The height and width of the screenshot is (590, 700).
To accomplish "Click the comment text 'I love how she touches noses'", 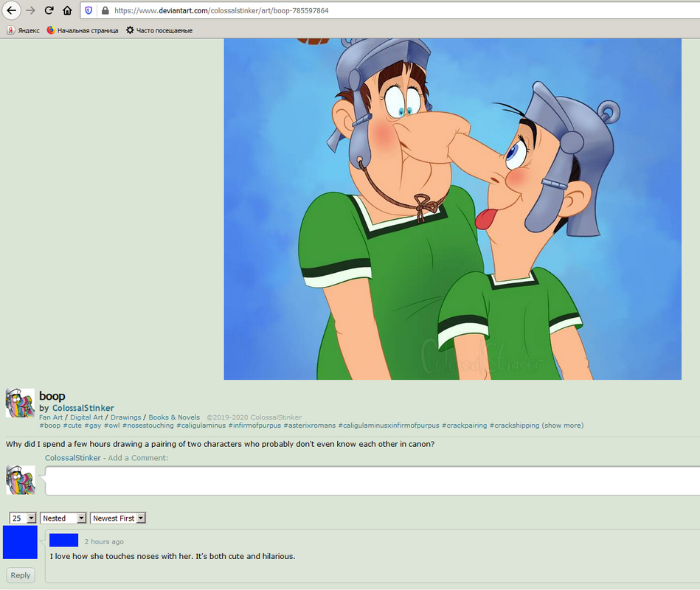I will pos(173,556).
